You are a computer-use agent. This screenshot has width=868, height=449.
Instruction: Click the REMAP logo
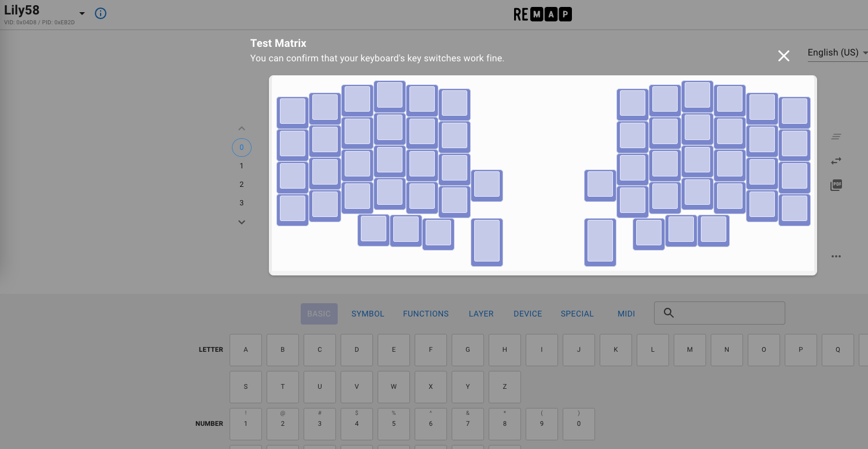(542, 14)
